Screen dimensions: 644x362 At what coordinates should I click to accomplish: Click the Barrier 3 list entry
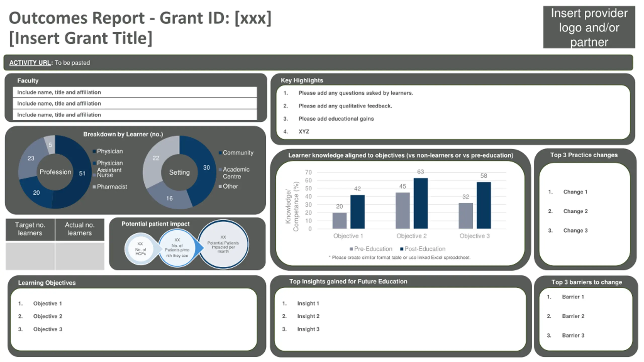(x=573, y=335)
